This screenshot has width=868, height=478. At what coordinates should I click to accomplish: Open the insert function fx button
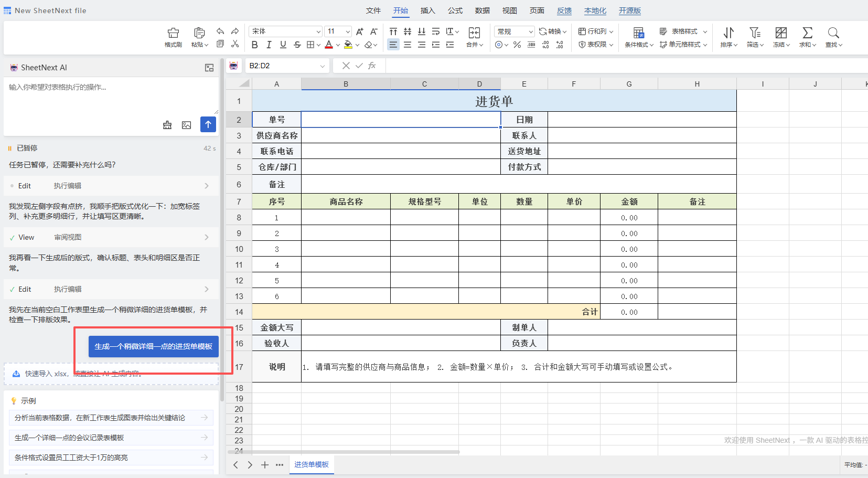[372, 66]
